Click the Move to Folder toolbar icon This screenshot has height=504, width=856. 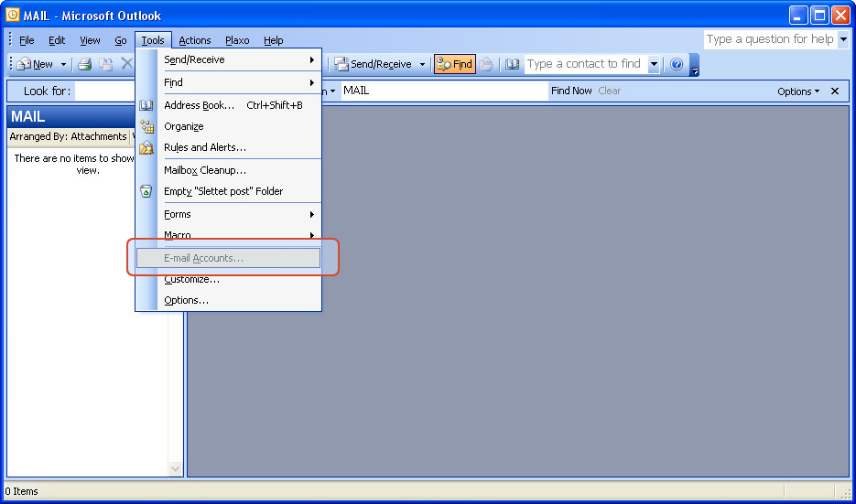pyautogui.click(x=105, y=64)
